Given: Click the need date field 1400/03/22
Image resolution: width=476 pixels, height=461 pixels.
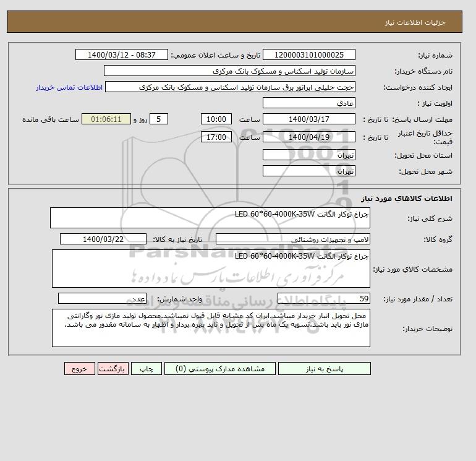Looking at the screenshot, I should 103,239.
